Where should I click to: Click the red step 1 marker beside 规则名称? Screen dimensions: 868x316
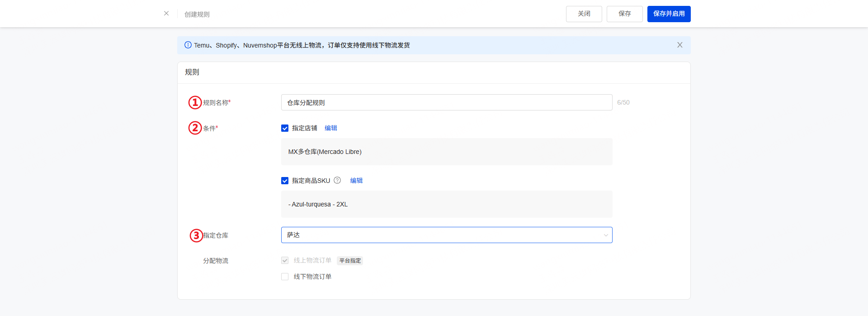tap(195, 102)
